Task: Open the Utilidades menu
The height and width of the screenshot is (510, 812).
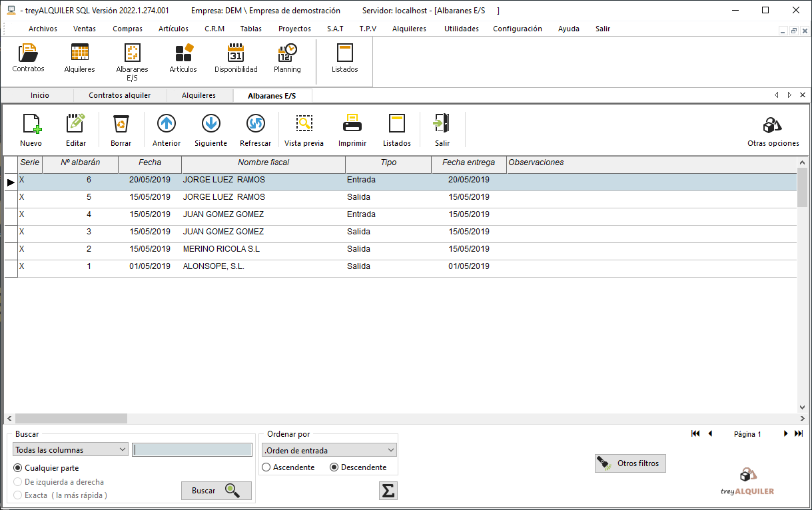Action: [462, 29]
